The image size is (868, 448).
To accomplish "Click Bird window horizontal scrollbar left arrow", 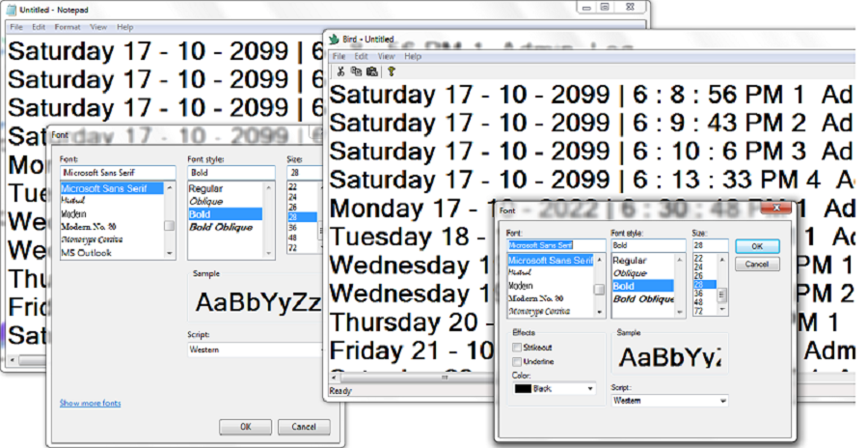I will [x=334, y=378].
